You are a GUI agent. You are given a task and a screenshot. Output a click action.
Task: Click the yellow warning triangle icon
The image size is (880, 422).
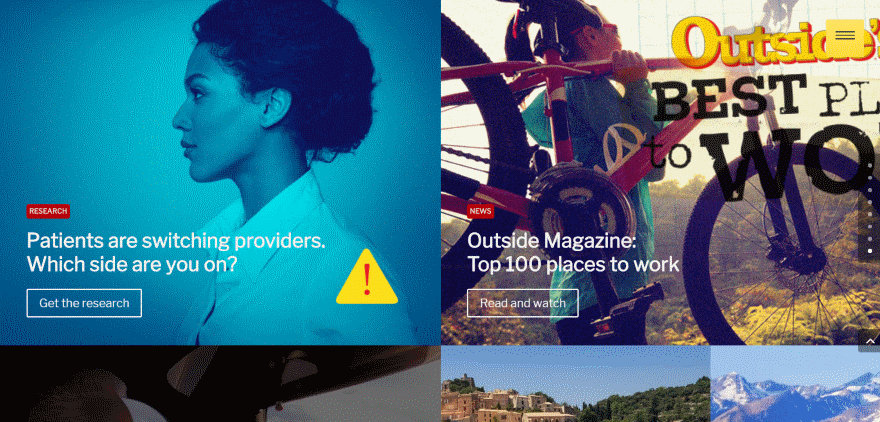pos(367,277)
